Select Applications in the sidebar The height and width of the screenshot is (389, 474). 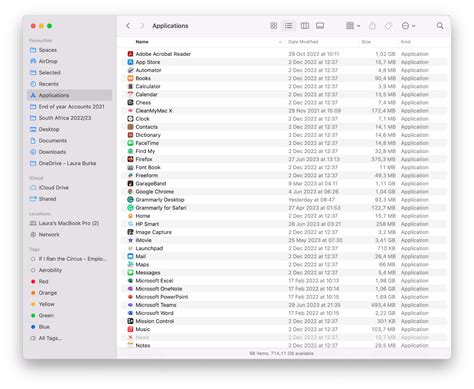click(69, 95)
